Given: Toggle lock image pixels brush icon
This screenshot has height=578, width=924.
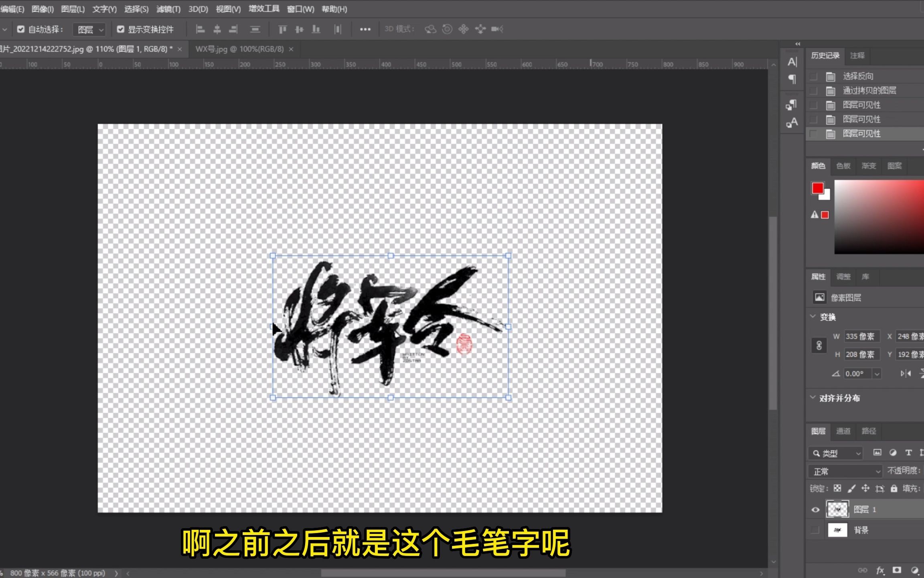Looking at the screenshot, I should 851,488.
